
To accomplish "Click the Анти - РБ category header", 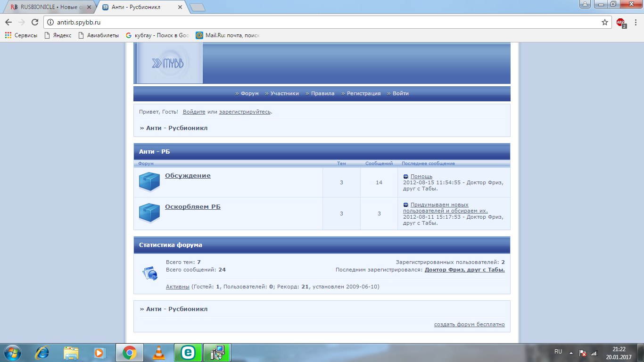I will 322,152.
